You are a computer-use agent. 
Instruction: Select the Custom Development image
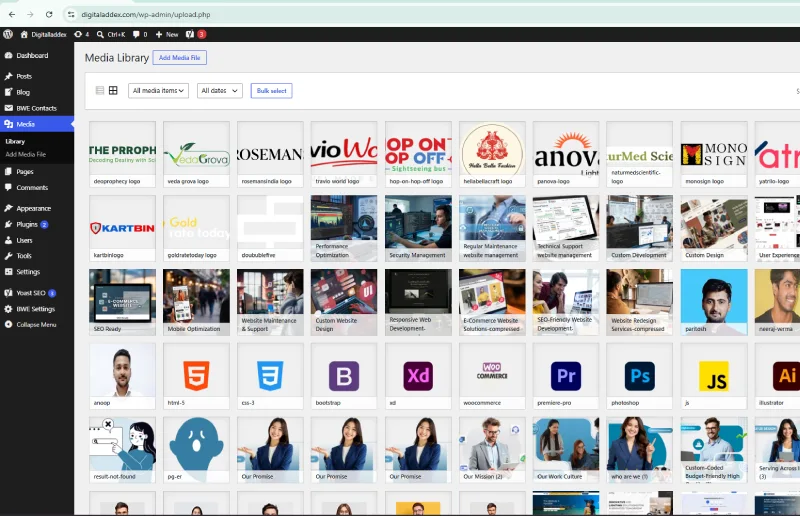(640, 228)
